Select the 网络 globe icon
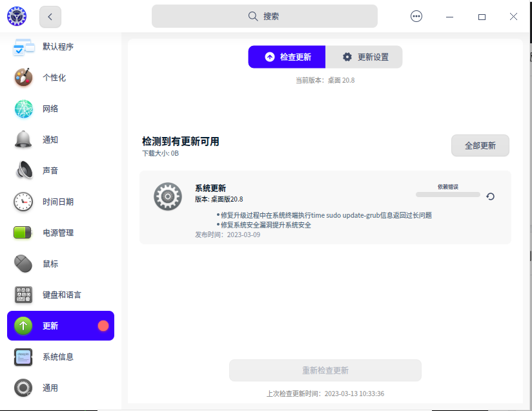Viewport: 532px width, 411px height. [24, 109]
